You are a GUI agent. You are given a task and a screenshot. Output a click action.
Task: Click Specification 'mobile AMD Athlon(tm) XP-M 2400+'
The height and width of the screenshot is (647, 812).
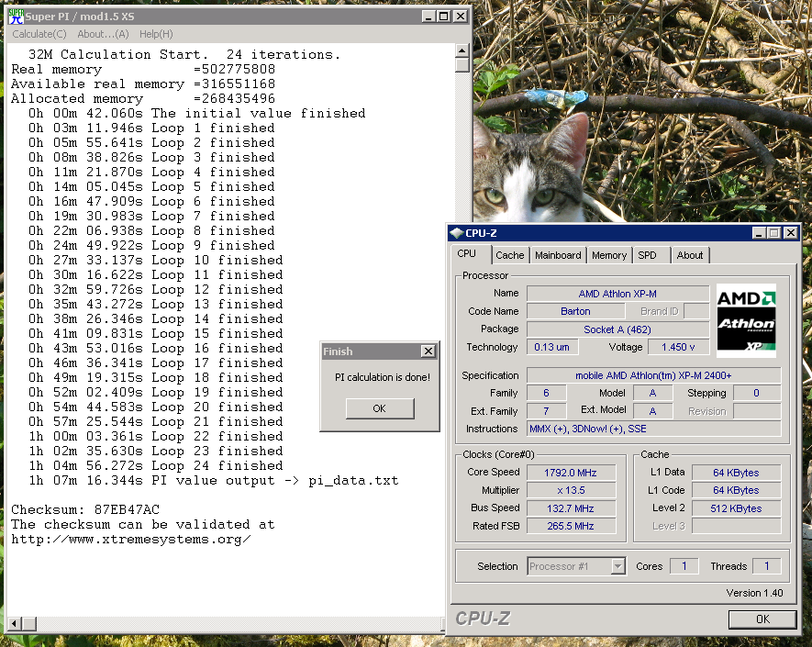(x=653, y=375)
